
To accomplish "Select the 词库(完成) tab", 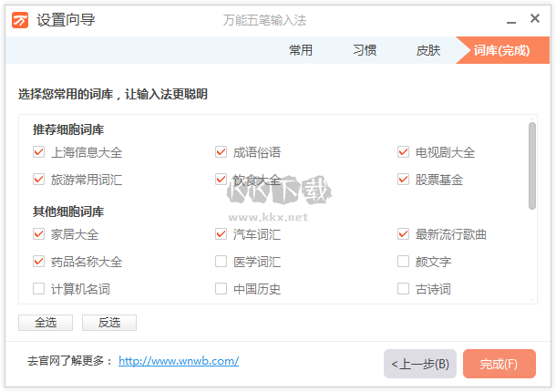I will click(x=502, y=50).
